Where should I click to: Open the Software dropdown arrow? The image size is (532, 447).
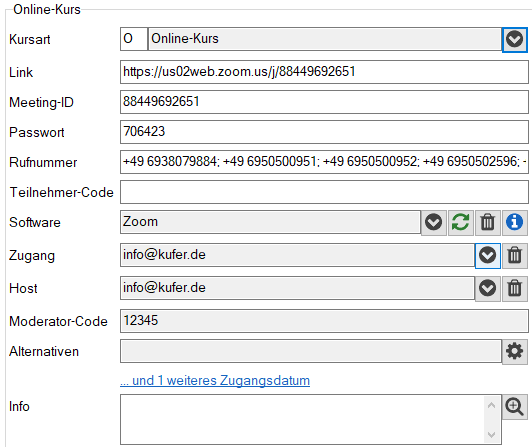click(433, 223)
